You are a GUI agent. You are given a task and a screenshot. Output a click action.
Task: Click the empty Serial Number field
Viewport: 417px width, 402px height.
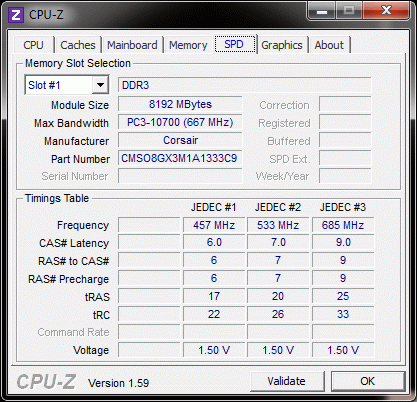pyautogui.click(x=180, y=176)
